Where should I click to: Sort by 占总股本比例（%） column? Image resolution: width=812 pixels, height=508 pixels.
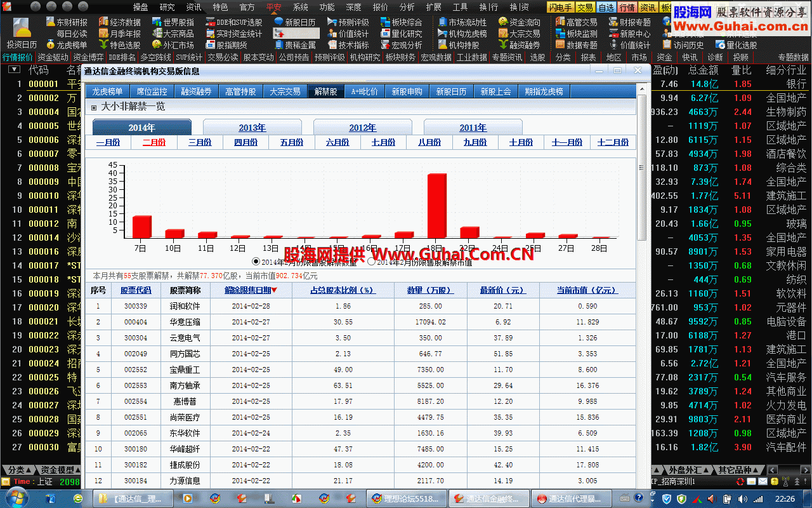tap(343, 290)
